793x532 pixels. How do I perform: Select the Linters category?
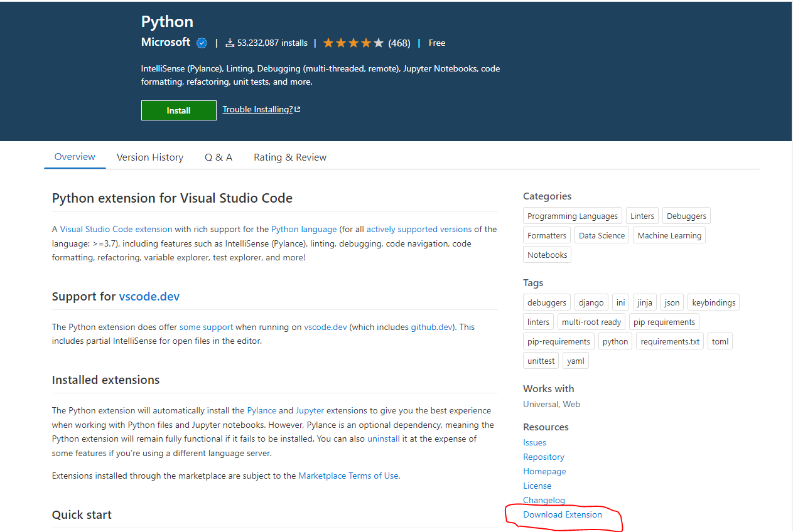pos(642,216)
